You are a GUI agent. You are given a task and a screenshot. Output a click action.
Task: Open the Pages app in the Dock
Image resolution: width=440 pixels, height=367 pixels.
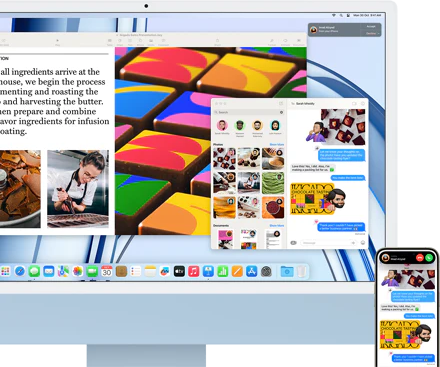click(237, 271)
